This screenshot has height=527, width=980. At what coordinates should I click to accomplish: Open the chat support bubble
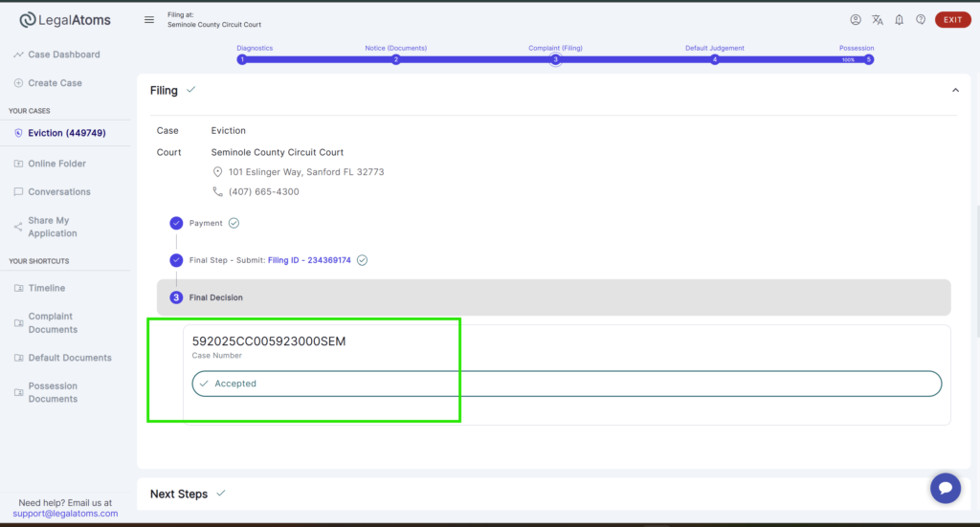(945, 488)
